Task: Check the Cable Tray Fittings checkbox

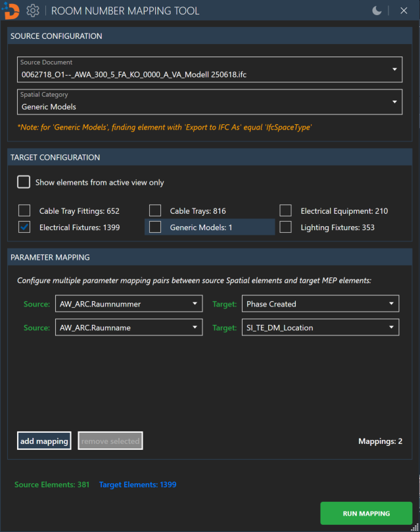Action: click(24, 211)
